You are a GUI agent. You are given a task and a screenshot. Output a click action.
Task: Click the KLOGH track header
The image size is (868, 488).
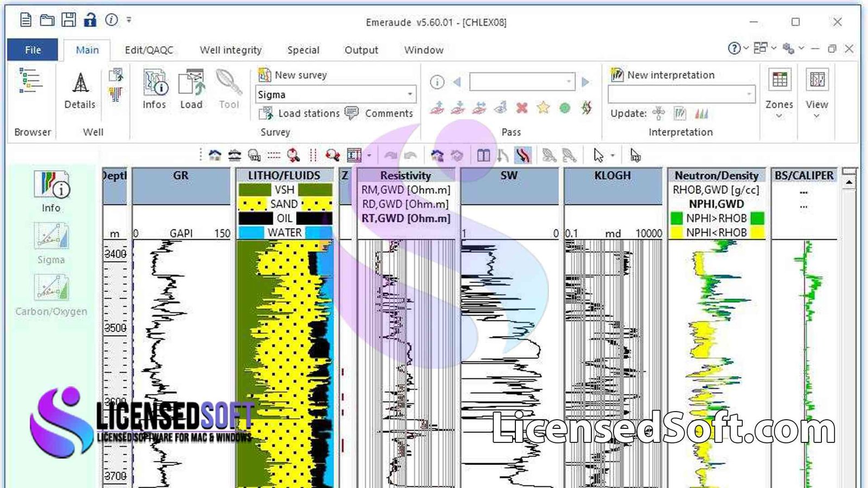(x=612, y=176)
